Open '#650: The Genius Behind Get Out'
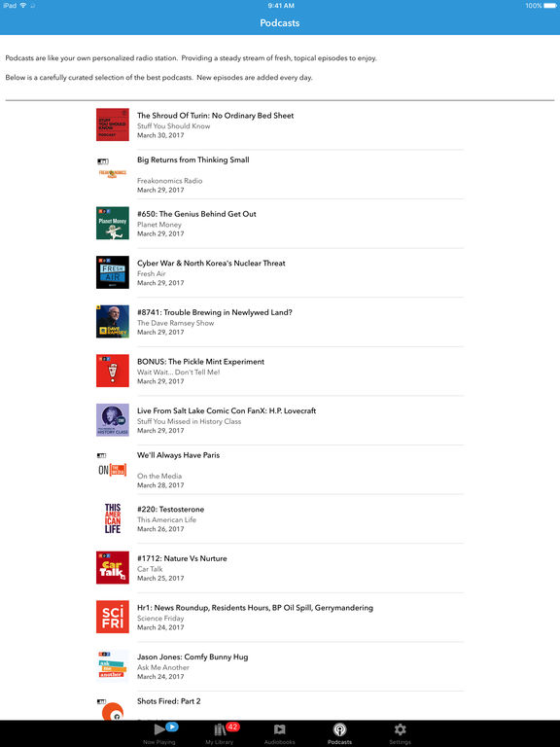Image resolution: width=560 pixels, height=747 pixels. (x=196, y=214)
